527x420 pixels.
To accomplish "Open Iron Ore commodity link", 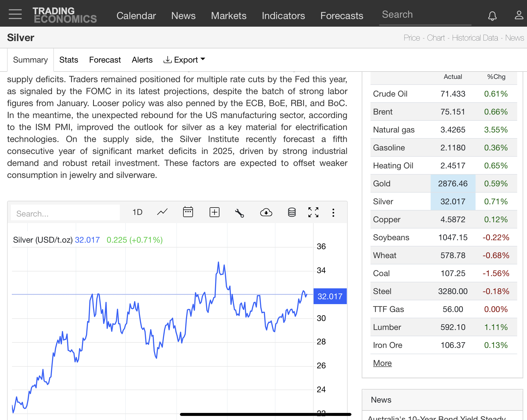I will pyautogui.click(x=388, y=345).
